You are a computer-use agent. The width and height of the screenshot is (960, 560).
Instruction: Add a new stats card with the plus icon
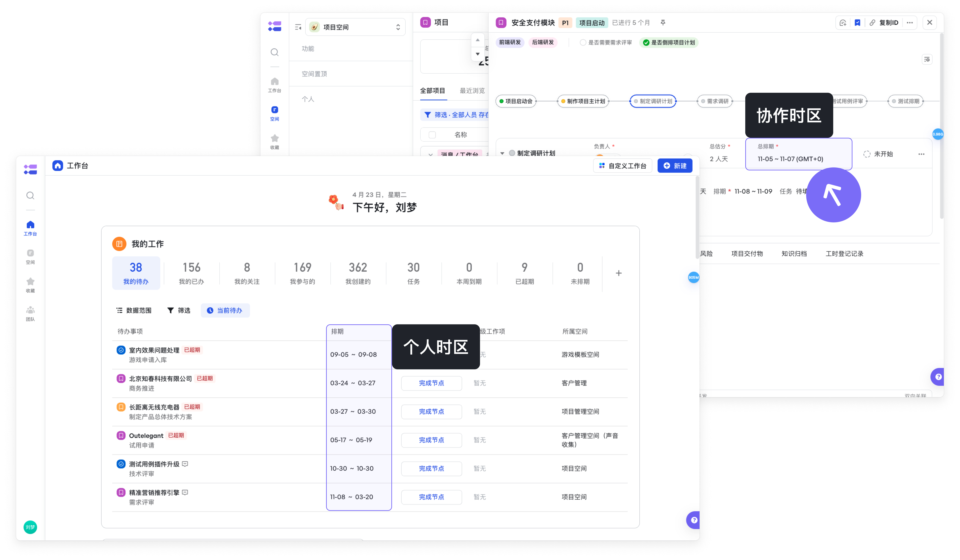coord(619,273)
